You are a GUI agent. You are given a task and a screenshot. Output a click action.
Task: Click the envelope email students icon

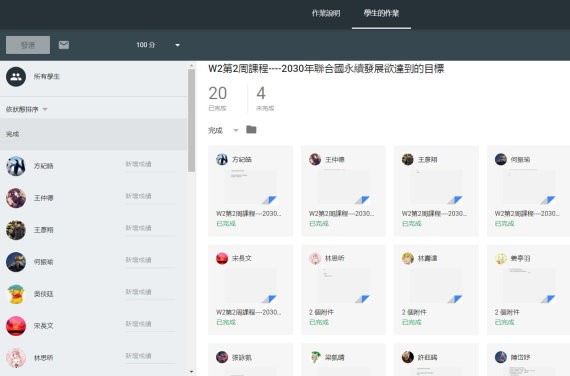(x=64, y=45)
